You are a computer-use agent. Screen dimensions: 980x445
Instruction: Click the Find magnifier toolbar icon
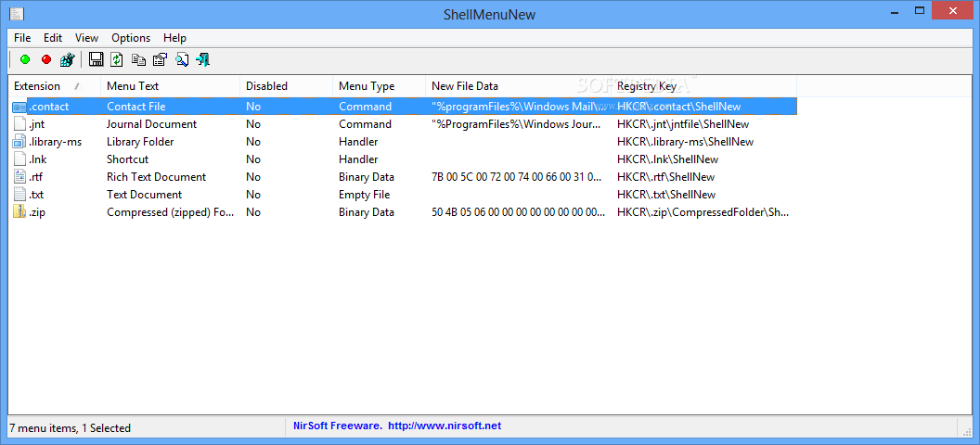(181, 60)
